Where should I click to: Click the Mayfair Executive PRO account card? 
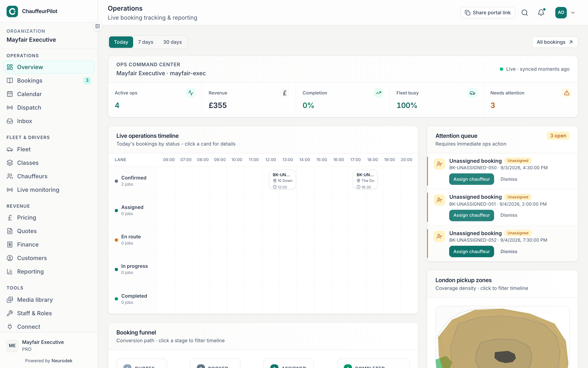49,346
